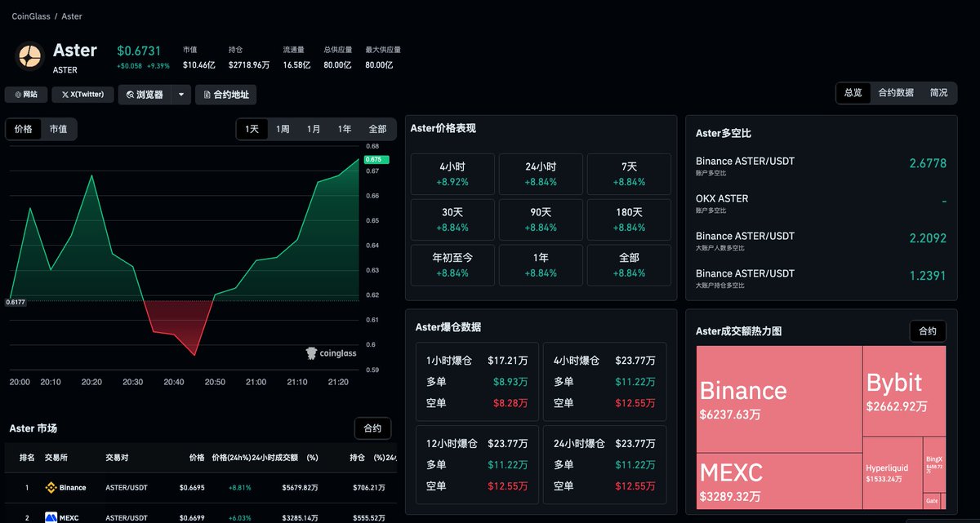
Task: Click the 合约地址 contract address button
Action: click(x=226, y=95)
